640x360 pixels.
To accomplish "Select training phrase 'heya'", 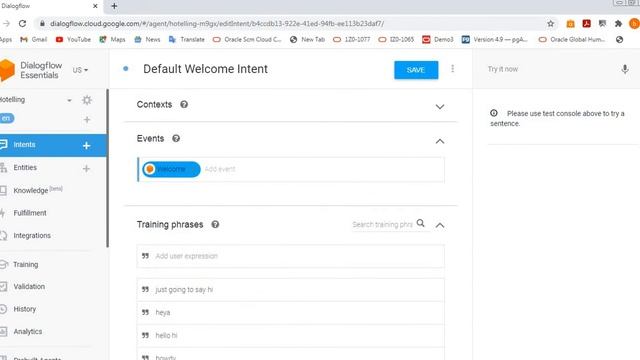I will (291, 313).
